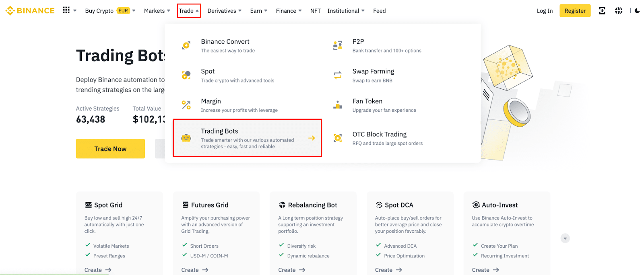The width and height of the screenshot is (644, 275).
Task: Toggle dark mode moon icon
Action: point(637,11)
